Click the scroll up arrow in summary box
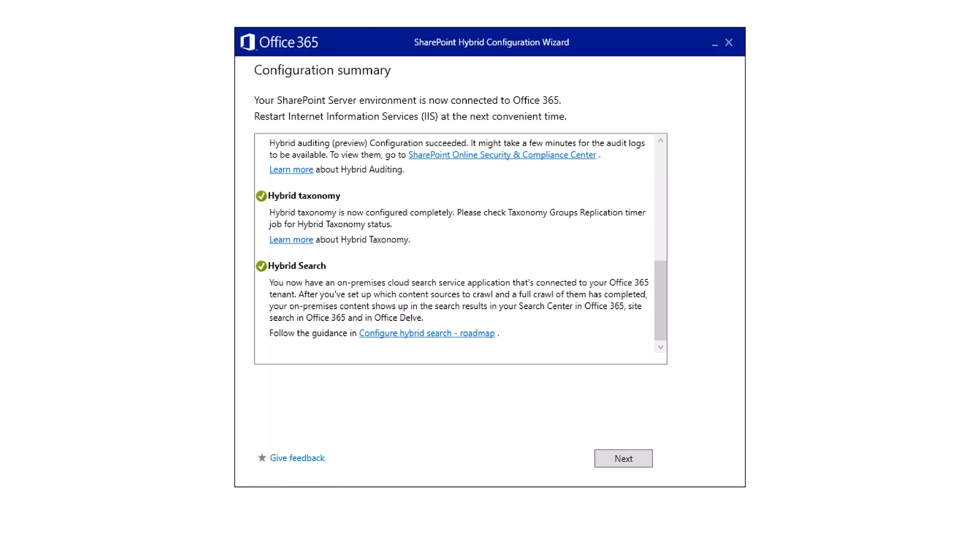Image resolution: width=980 pixels, height=551 pixels. pos(660,141)
